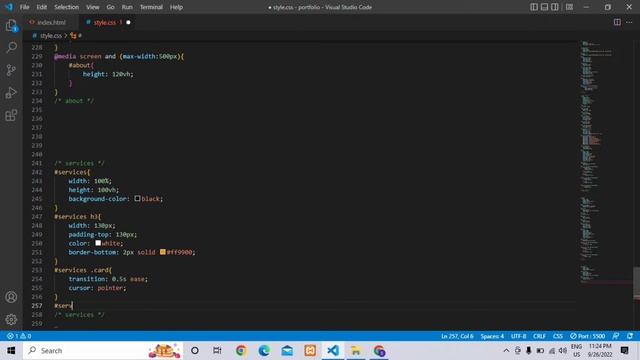The image size is (640, 360).
Task: Toggle primary side bar layout icon
Action: [534, 7]
